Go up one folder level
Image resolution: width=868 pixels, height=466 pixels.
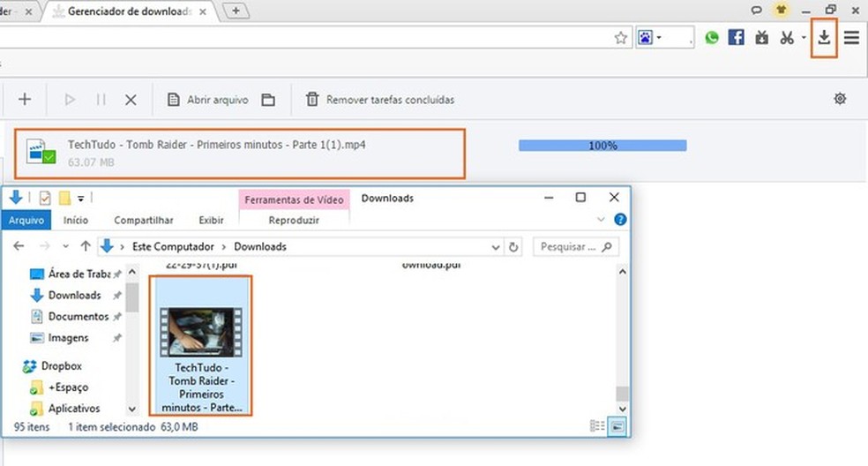[x=86, y=246]
